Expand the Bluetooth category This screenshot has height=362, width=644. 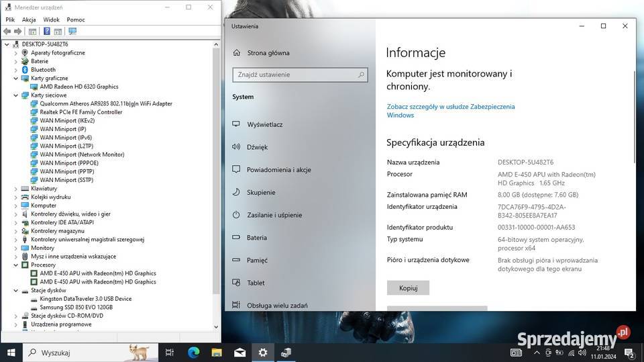[x=15, y=70]
